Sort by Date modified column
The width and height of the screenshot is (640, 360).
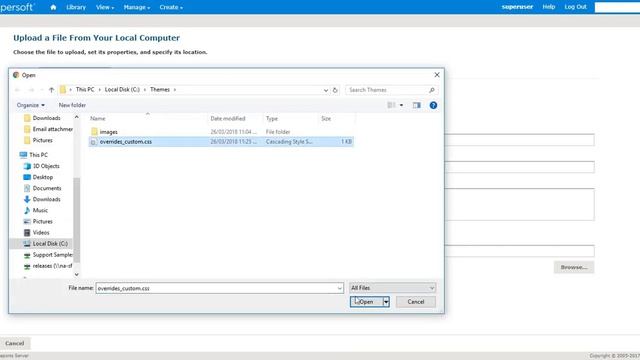[228, 118]
